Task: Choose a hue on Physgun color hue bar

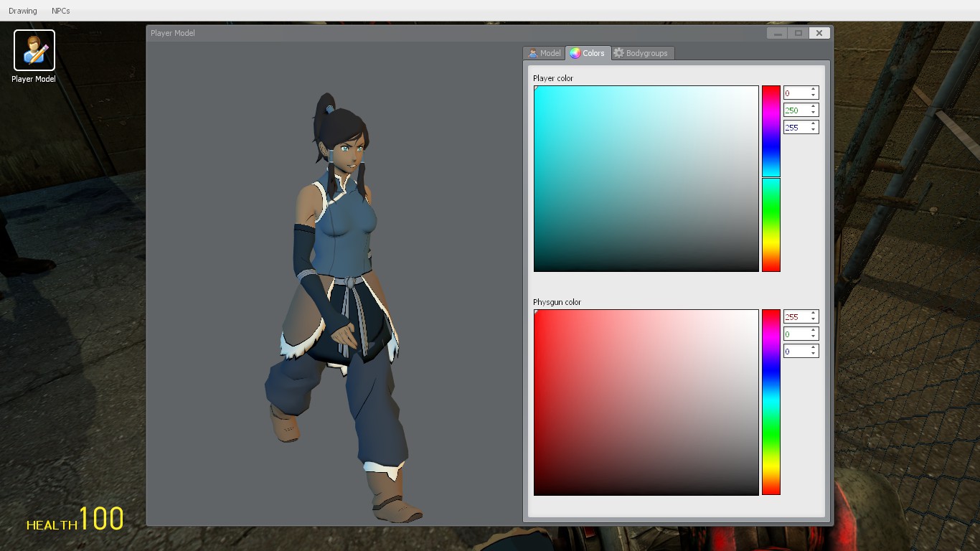Action: click(771, 402)
